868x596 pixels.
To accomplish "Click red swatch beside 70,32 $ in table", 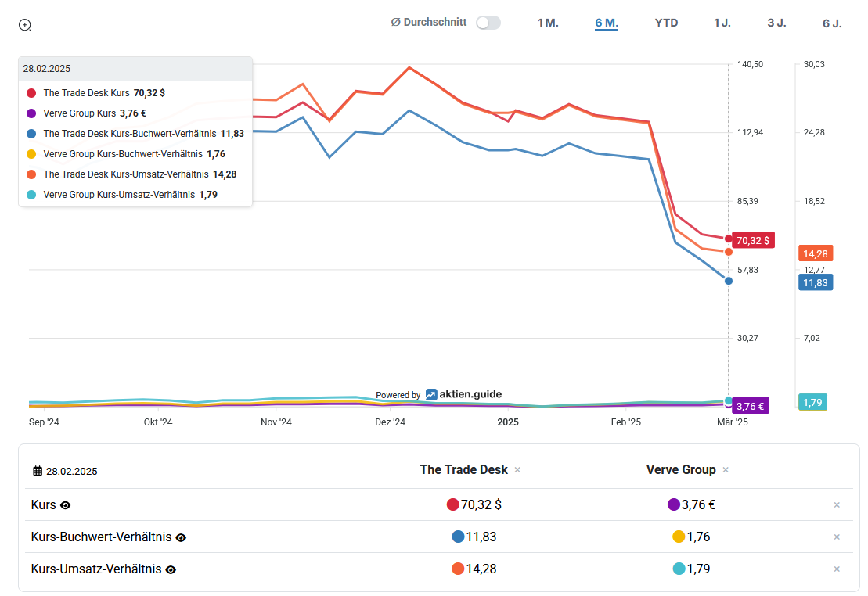I will pos(453,504).
